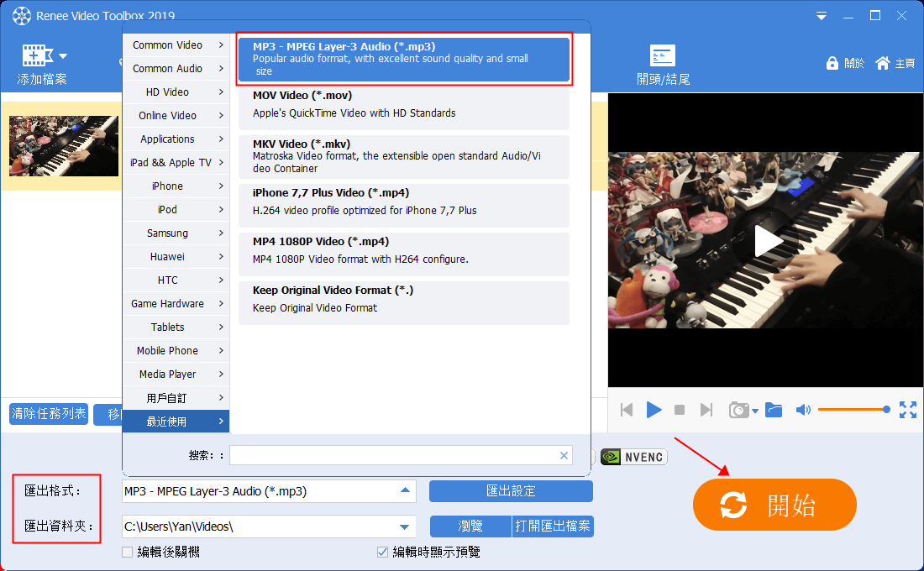The image size is (924, 571).
Task: Open the snapshot folder icon
Action: pyautogui.click(x=774, y=410)
